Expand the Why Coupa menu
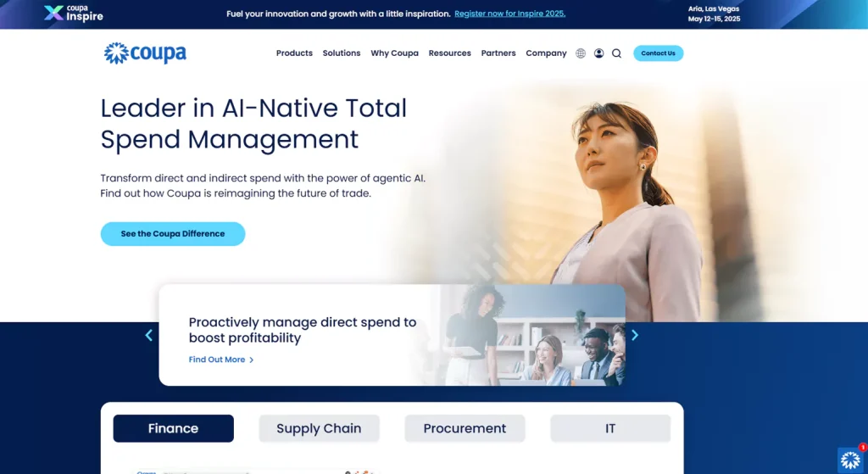Image resolution: width=868 pixels, height=474 pixels. tap(394, 53)
